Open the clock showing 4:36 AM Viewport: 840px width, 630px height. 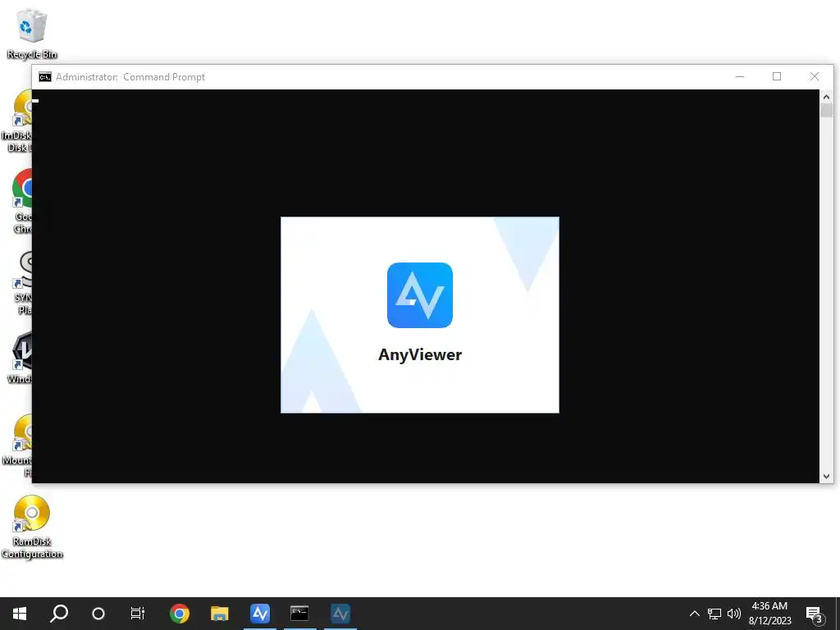(769, 614)
